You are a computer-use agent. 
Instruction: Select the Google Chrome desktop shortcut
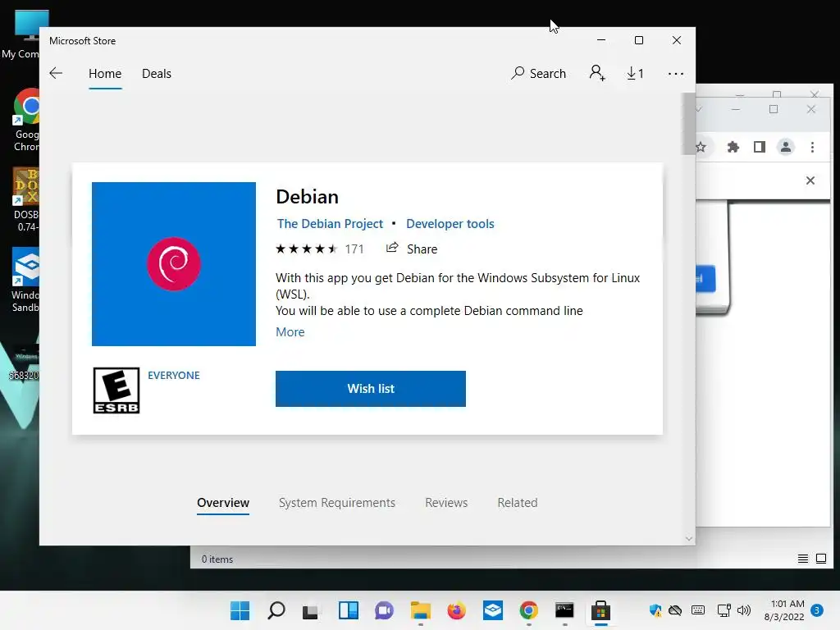[x=27, y=120]
